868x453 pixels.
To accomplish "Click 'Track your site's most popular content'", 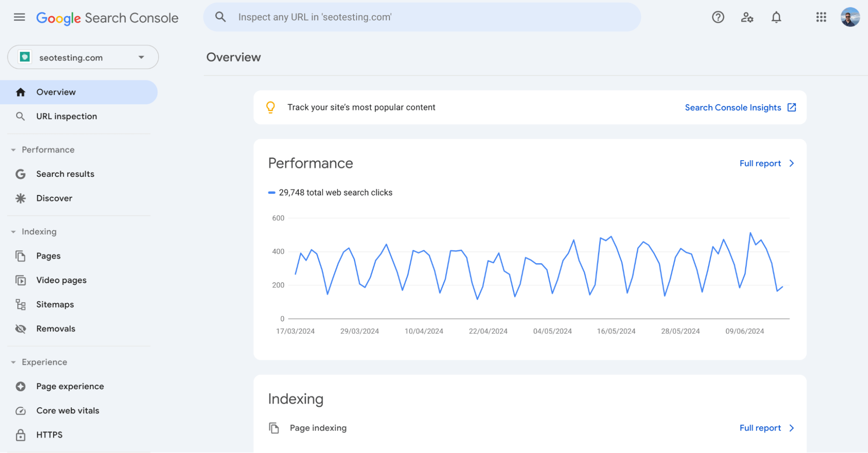I will click(361, 107).
